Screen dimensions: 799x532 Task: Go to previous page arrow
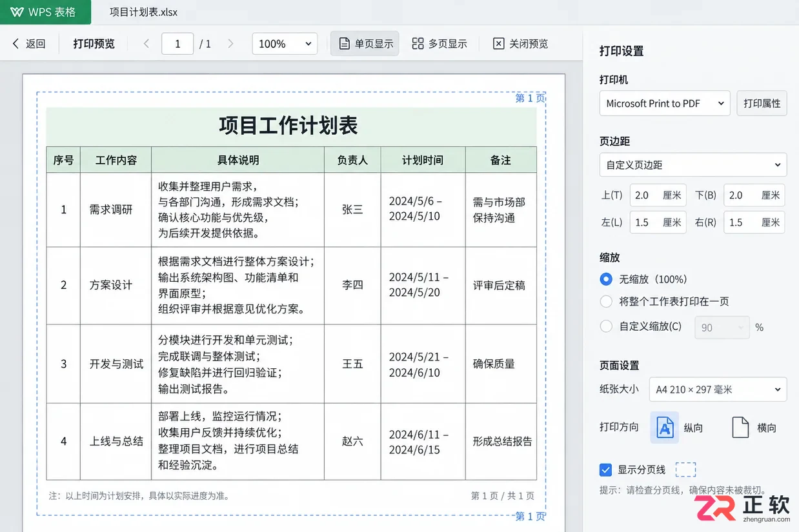(147, 44)
